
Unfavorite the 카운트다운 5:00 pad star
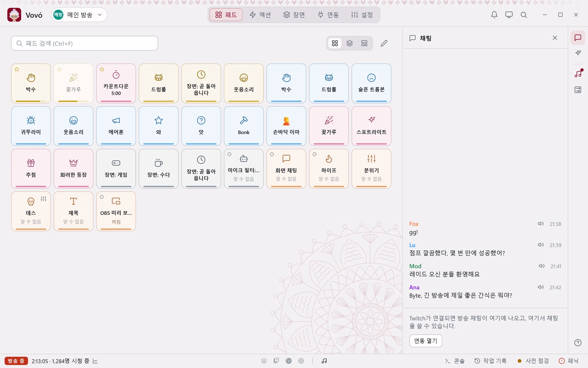pyautogui.click(x=102, y=69)
